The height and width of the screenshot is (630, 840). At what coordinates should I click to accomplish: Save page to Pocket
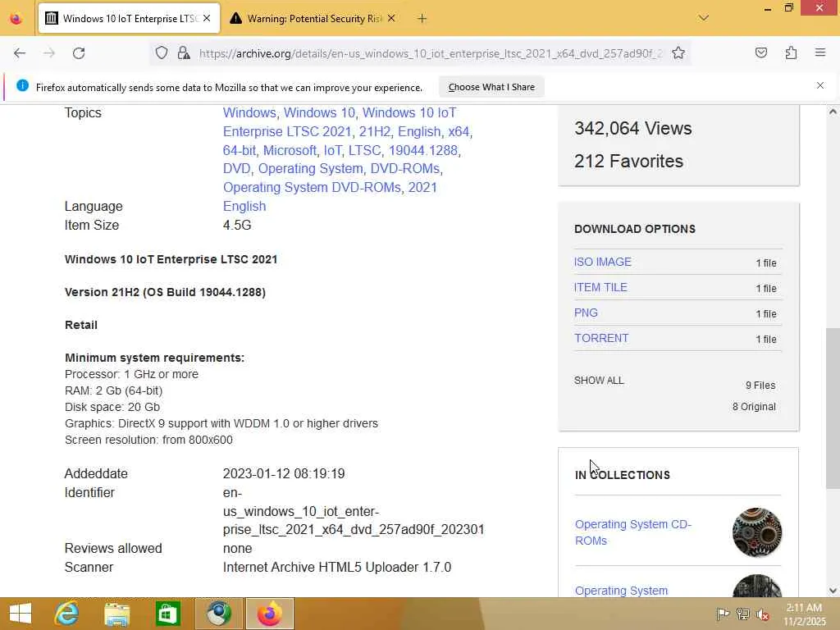tap(760, 52)
